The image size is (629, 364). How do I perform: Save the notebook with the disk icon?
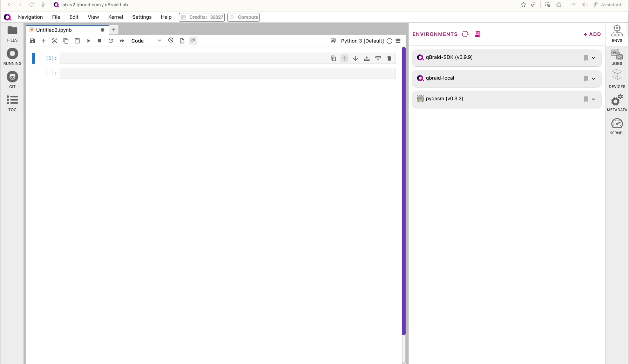[x=33, y=41]
